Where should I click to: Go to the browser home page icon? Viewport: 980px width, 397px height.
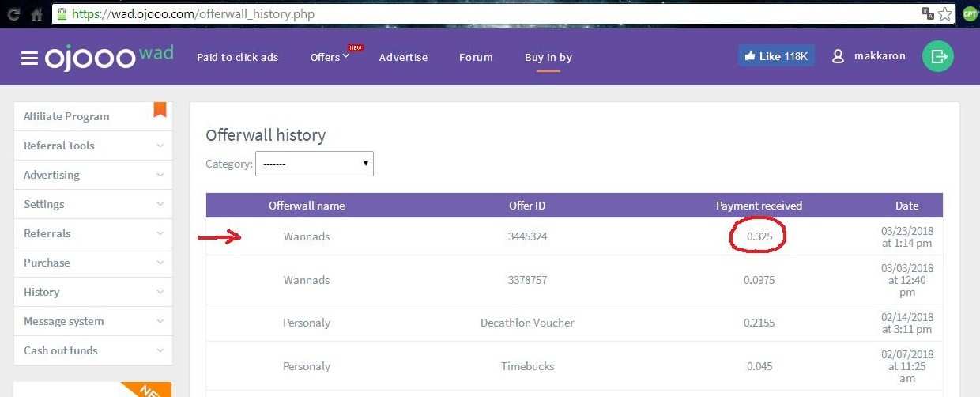pos(36,14)
